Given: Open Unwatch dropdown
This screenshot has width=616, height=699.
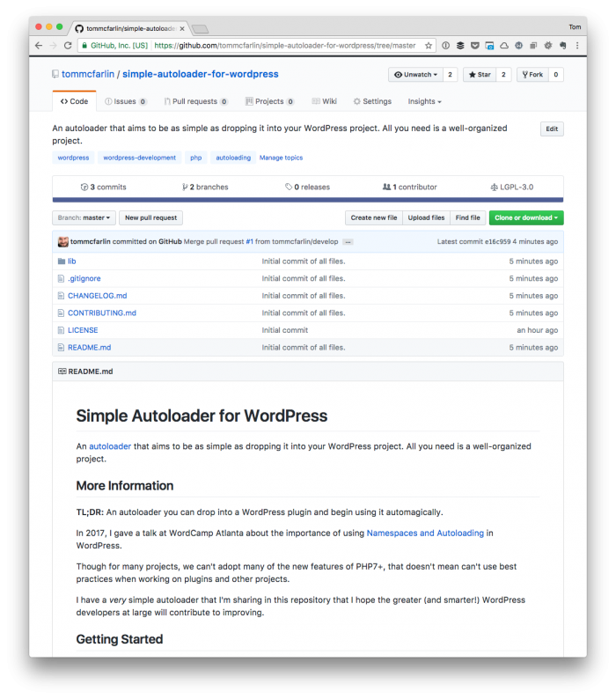Looking at the screenshot, I should tap(416, 75).
